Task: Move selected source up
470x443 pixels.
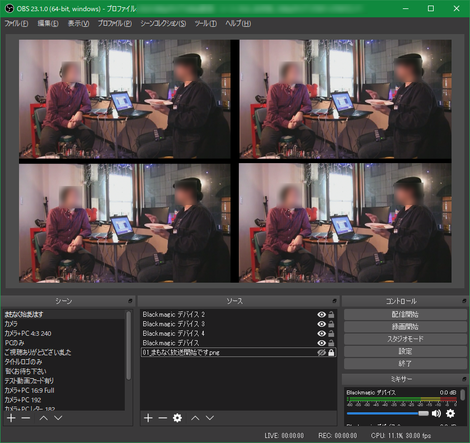Action: tap(195, 418)
